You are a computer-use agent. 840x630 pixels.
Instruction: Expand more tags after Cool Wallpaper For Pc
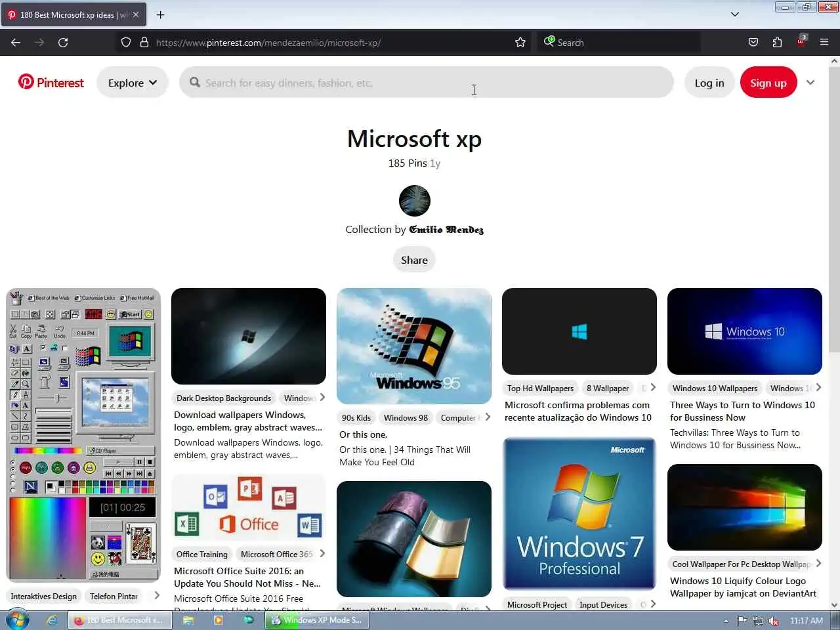818,563
